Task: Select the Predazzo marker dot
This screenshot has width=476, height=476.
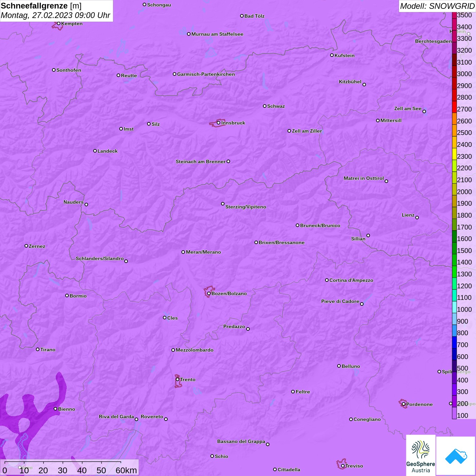Action: click(x=248, y=329)
